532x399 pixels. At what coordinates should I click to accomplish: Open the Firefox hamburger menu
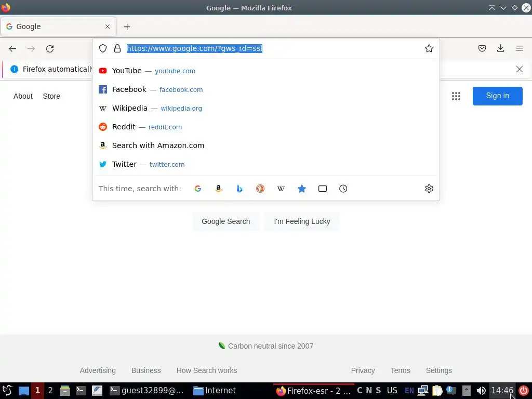[x=520, y=48]
